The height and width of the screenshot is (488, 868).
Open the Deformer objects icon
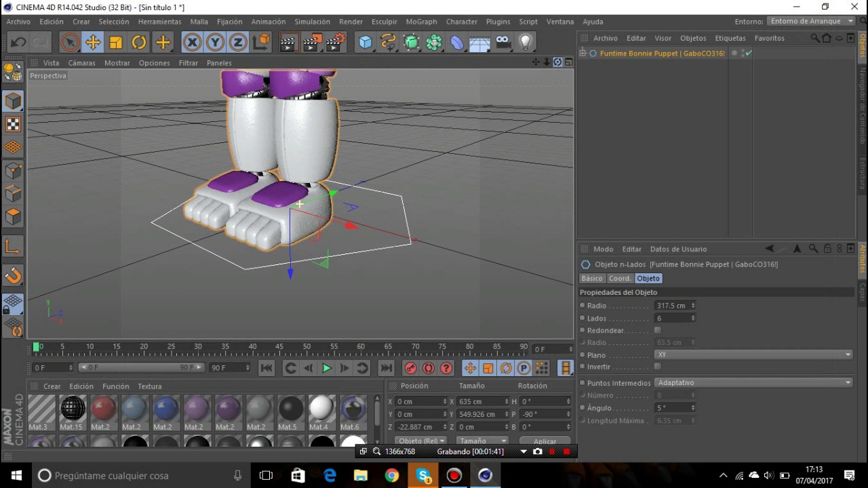[457, 43]
